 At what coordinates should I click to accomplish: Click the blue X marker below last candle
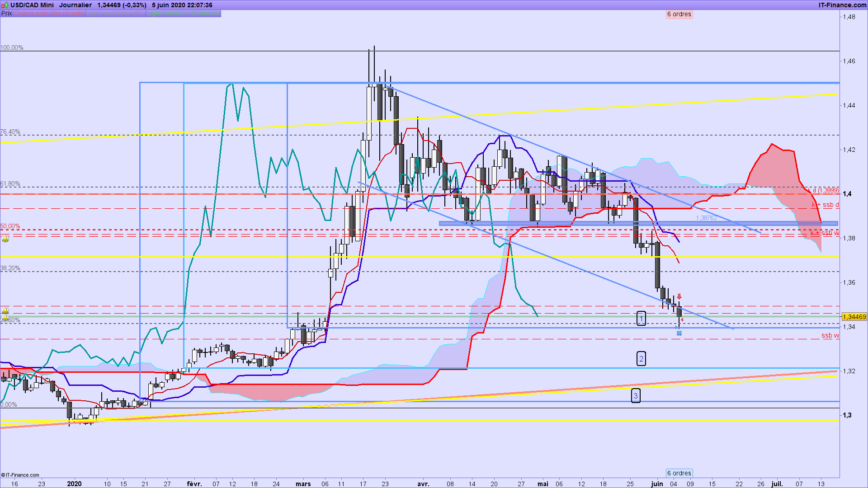tap(679, 333)
